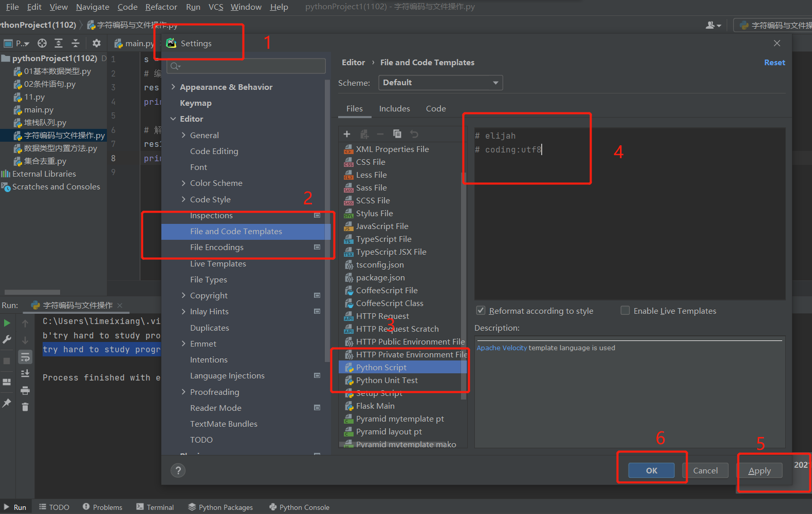Click the Cancel button
The height and width of the screenshot is (514, 812).
click(705, 470)
